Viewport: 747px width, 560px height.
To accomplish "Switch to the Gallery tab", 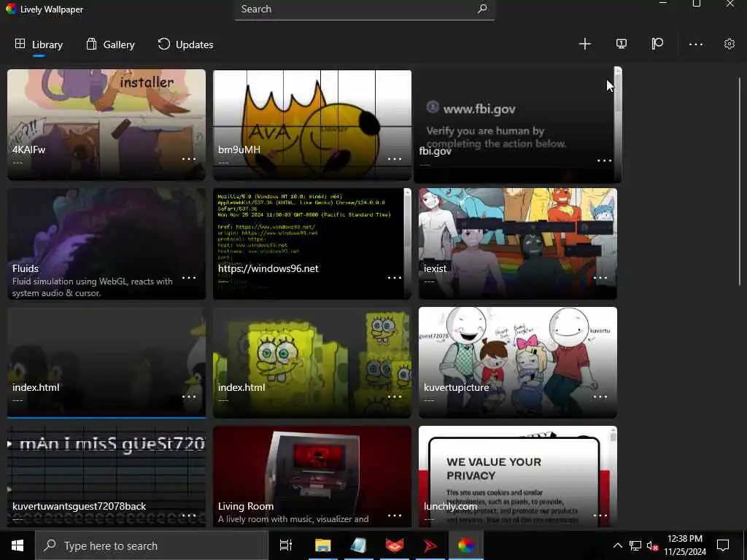I will (x=111, y=44).
